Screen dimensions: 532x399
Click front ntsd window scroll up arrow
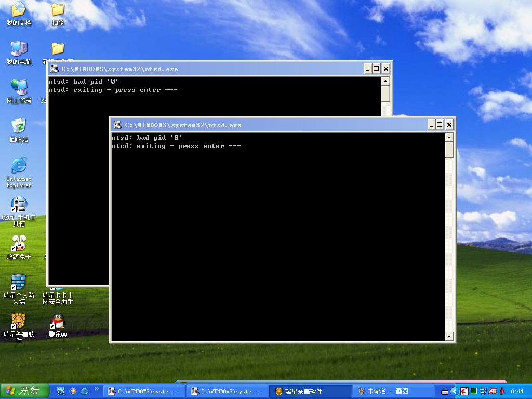(449, 137)
